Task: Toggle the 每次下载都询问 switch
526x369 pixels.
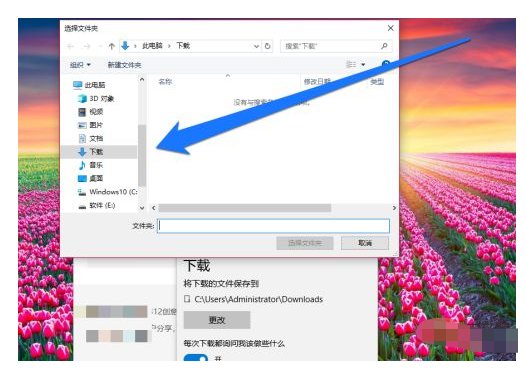Action: tap(196, 358)
